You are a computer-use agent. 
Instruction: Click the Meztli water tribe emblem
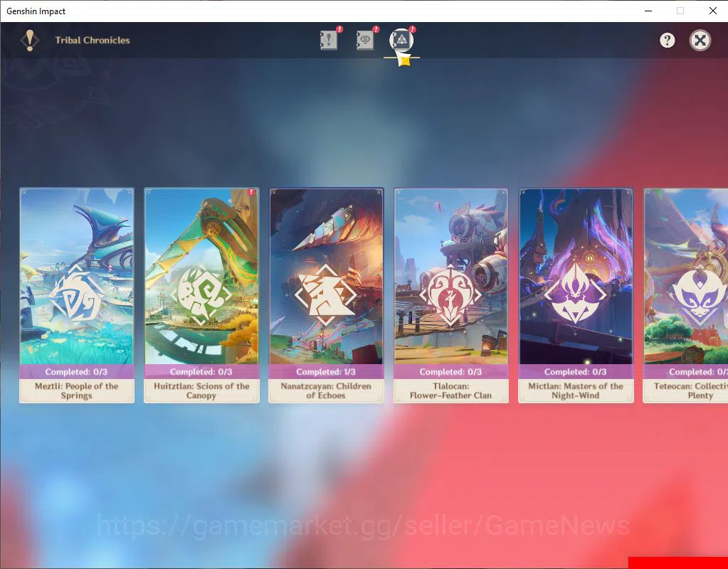(x=77, y=294)
